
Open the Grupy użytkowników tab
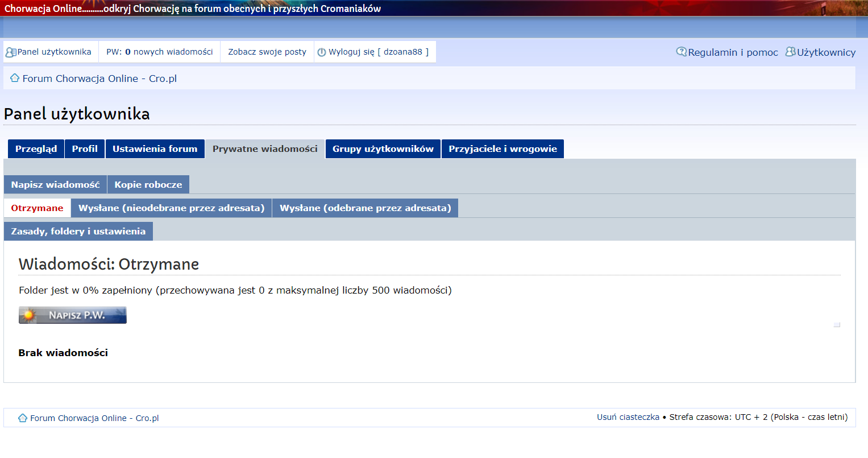383,148
